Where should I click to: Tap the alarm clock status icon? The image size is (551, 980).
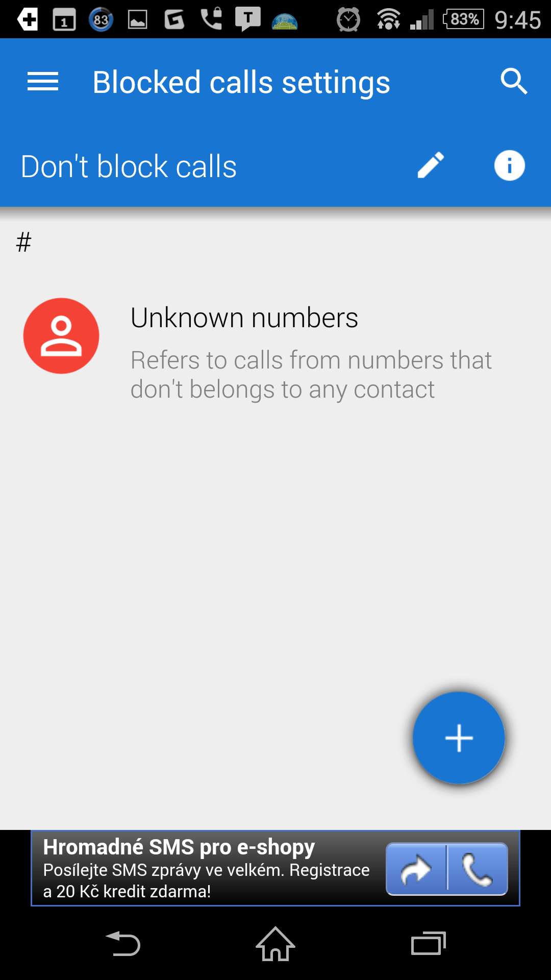348,20
